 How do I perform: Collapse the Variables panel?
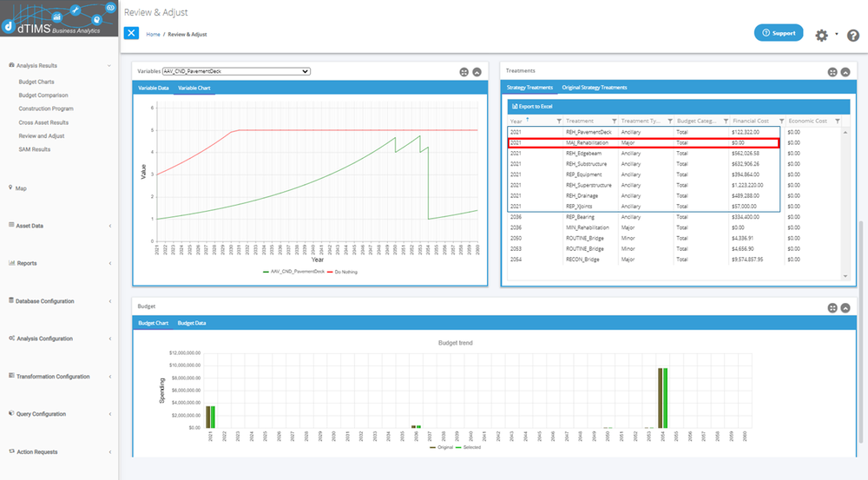tap(477, 72)
